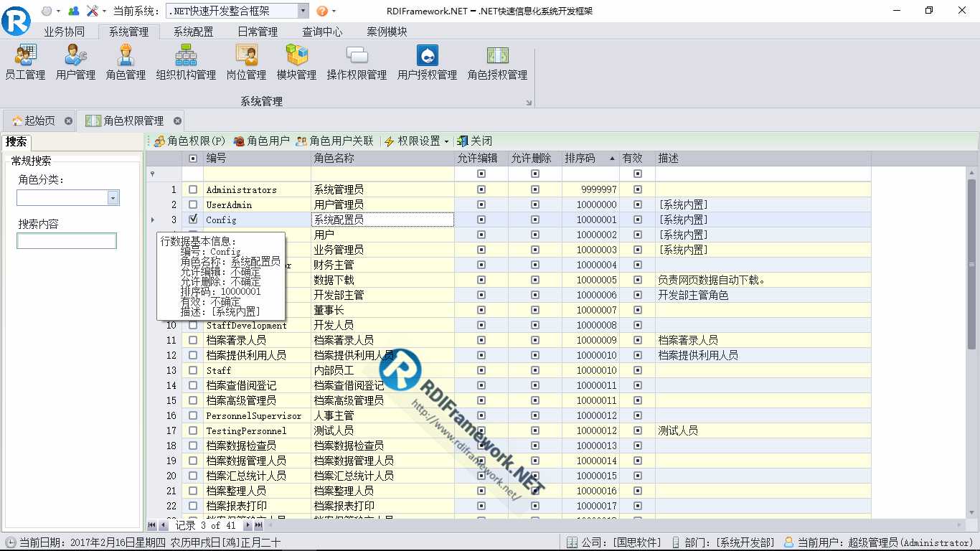The width and height of the screenshot is (980, 551).
Task: Open 操作权限管理 module icon
Action: tap(357, 62)
